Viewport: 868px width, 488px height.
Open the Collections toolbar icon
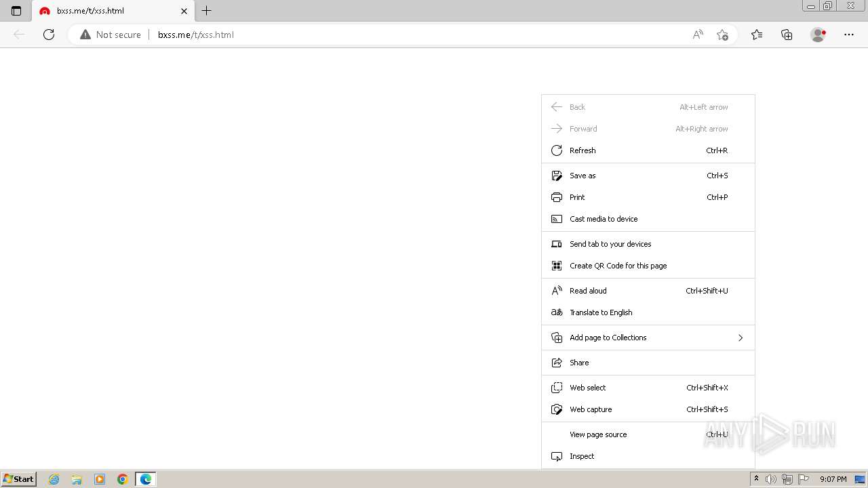(x=787, y=35)
